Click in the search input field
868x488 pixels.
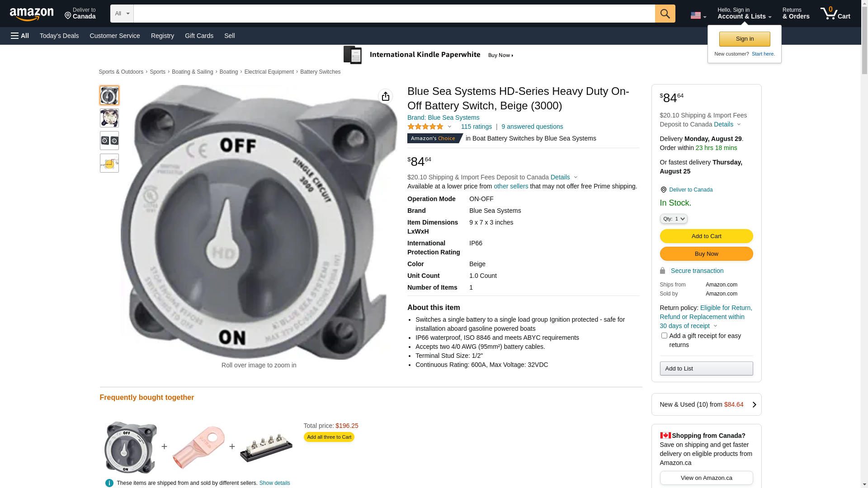[x=394, y=14]
